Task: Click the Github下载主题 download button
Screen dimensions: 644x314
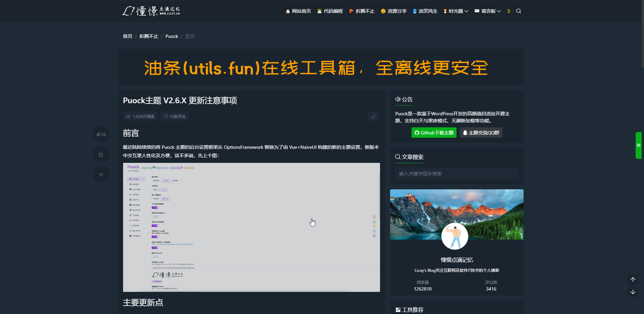Action: click(434, 132)
